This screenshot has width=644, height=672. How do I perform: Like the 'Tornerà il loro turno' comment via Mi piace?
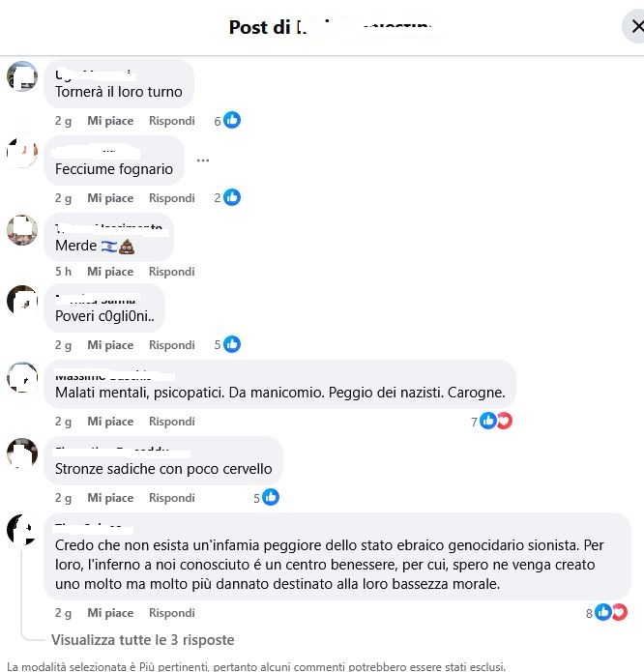[110, 121]
